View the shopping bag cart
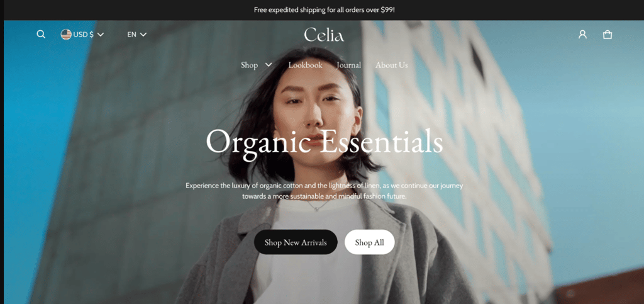644x304 pixels. [x=608, y=35]
